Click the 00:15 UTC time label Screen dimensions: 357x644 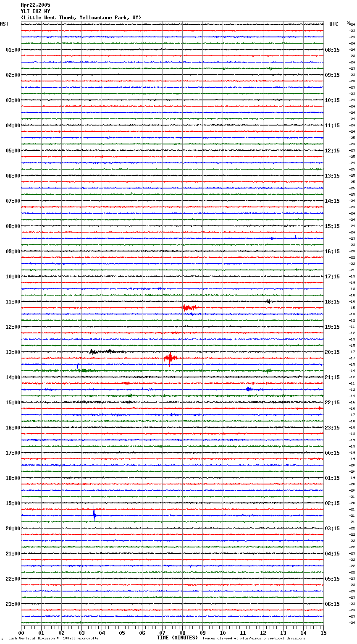pyautogui.click(x=332, y=453)
